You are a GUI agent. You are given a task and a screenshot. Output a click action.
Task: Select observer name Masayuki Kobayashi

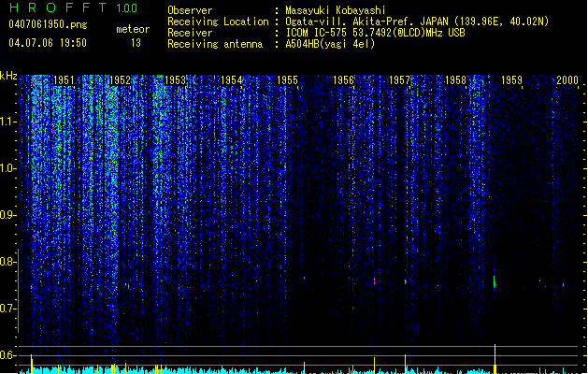(x=336, y=10)
